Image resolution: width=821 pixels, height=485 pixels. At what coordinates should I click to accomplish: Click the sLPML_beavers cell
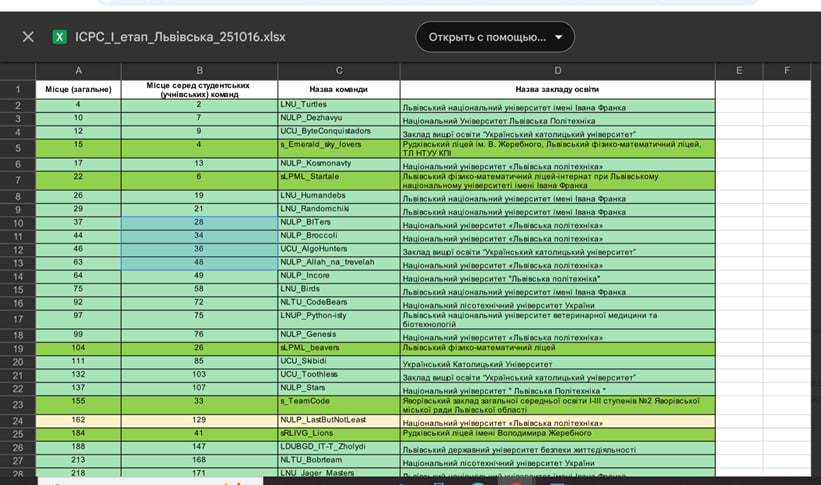(339, 348)
